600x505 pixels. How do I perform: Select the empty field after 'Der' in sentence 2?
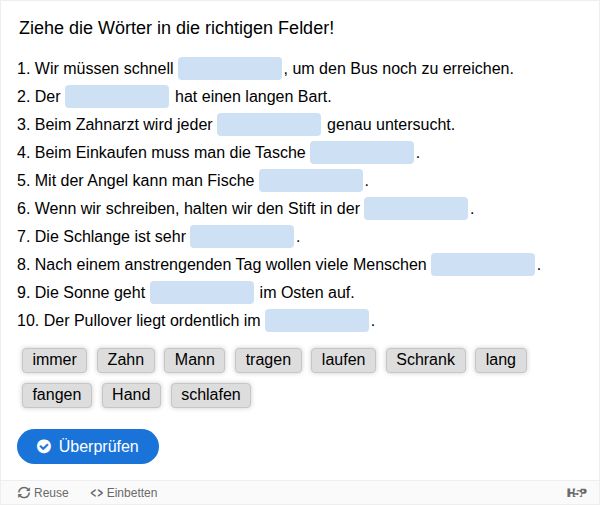tap(117, 97)
